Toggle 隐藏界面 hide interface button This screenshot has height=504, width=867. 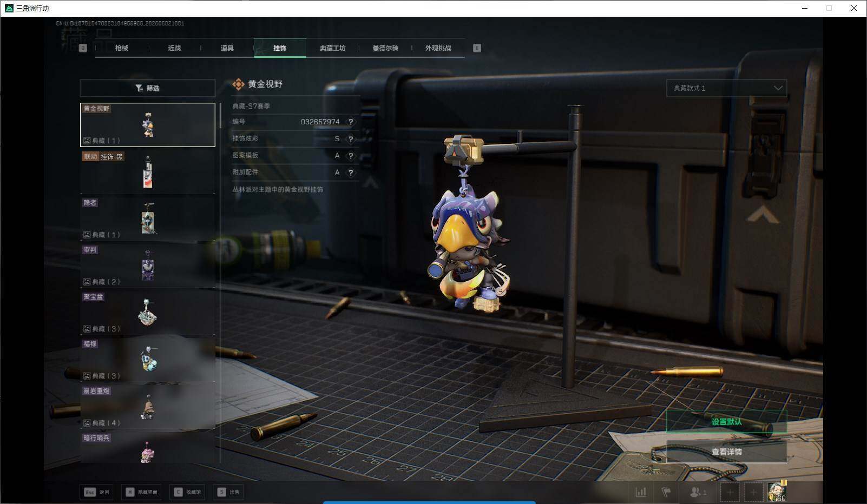141,492
